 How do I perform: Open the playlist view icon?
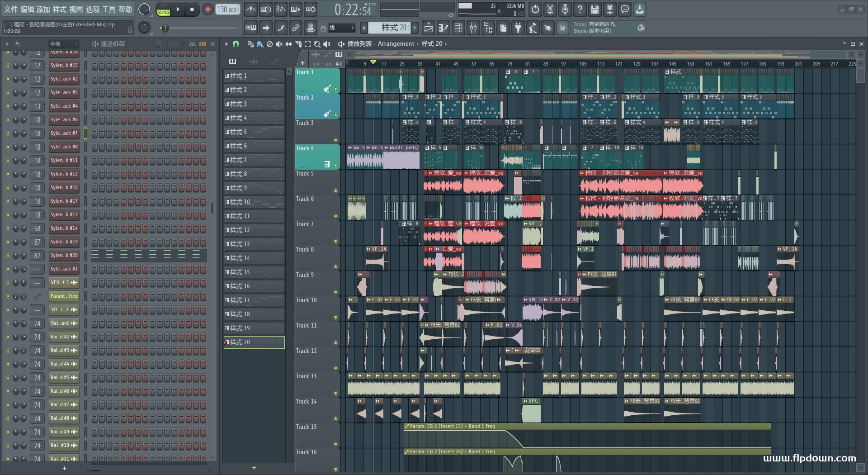pos(428,28)
